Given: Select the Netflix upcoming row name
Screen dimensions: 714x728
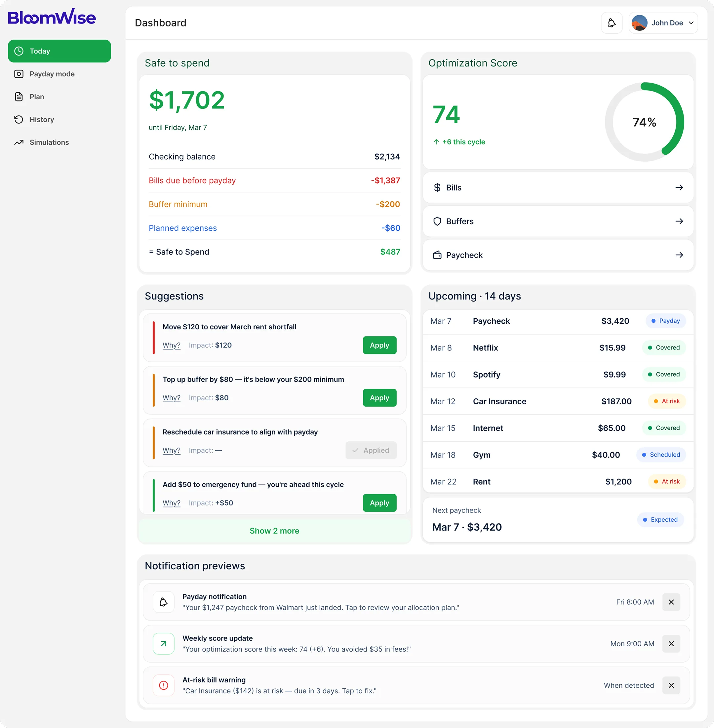Looking at the screenshot, I should pos(485,348).
